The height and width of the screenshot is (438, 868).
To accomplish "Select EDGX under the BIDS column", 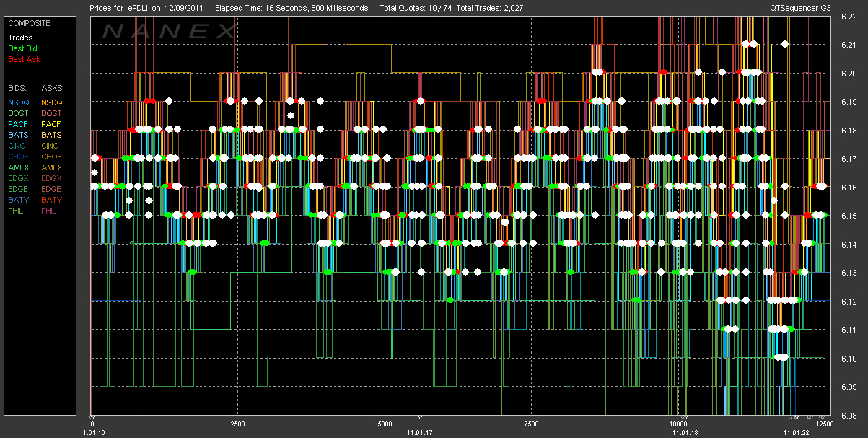I will pos(19,178).
